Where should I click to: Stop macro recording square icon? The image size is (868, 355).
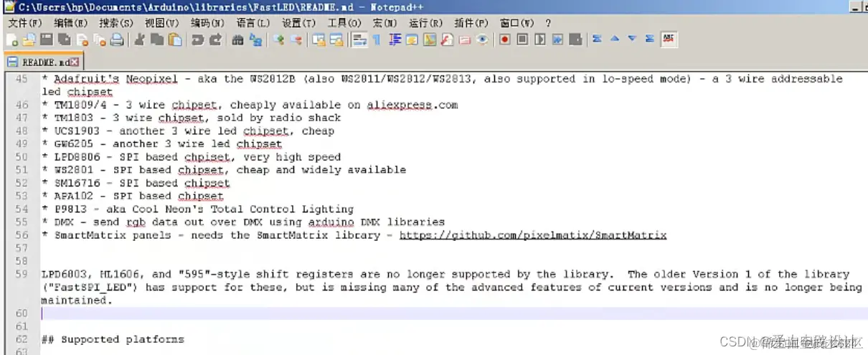[x=522, y=39]
